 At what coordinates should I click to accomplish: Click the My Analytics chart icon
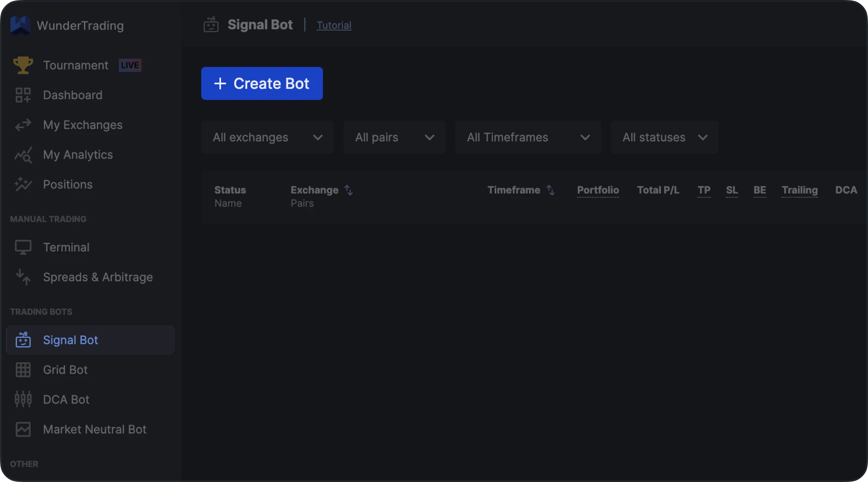click(23, 155)
